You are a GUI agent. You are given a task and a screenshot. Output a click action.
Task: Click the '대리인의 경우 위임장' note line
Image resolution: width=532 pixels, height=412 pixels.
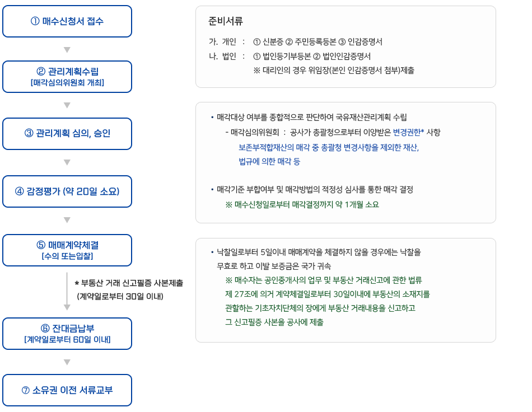coord(334,71)
